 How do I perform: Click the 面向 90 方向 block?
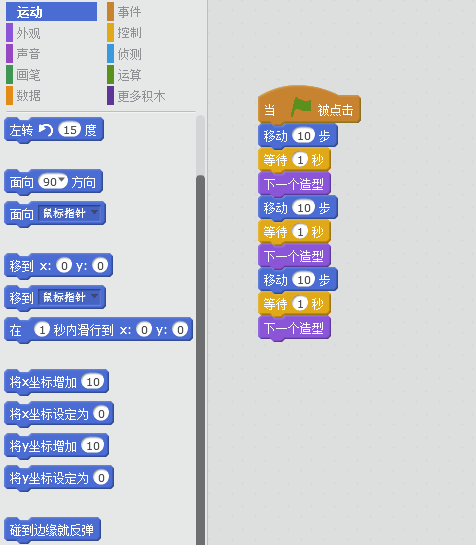coord(53,182)
